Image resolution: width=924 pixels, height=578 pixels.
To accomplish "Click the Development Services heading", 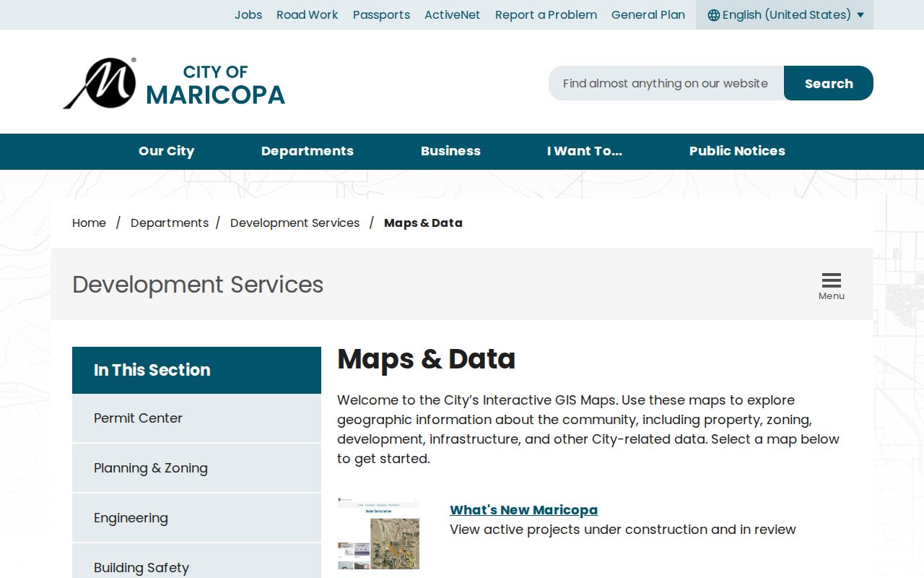I will [198, 285].
